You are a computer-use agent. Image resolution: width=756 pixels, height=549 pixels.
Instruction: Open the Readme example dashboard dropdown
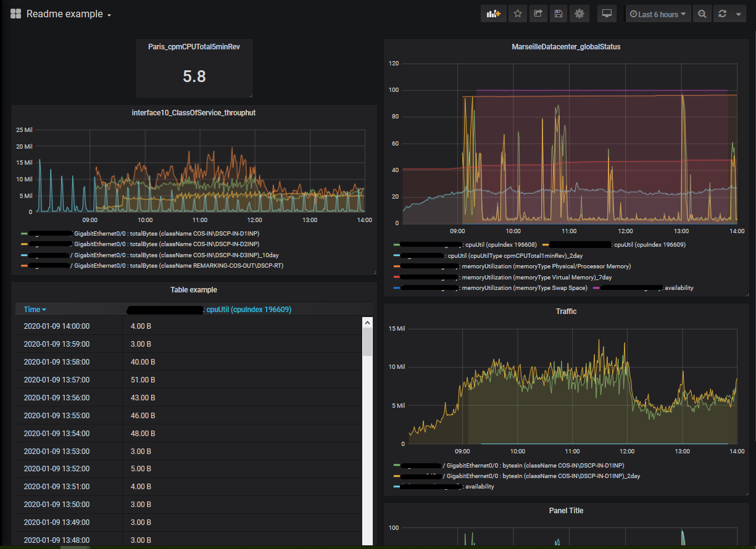pyautogui.click(x=69, y=14)
